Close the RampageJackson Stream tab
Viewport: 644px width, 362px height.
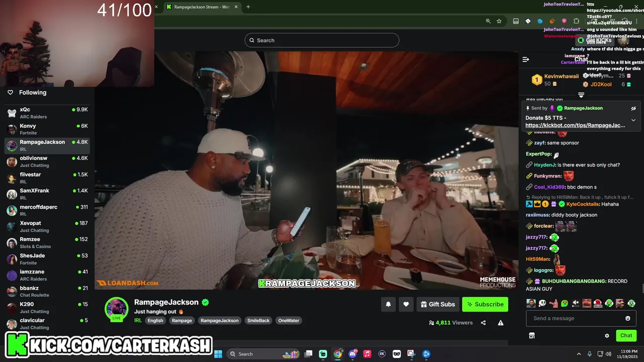coord(236,7)
